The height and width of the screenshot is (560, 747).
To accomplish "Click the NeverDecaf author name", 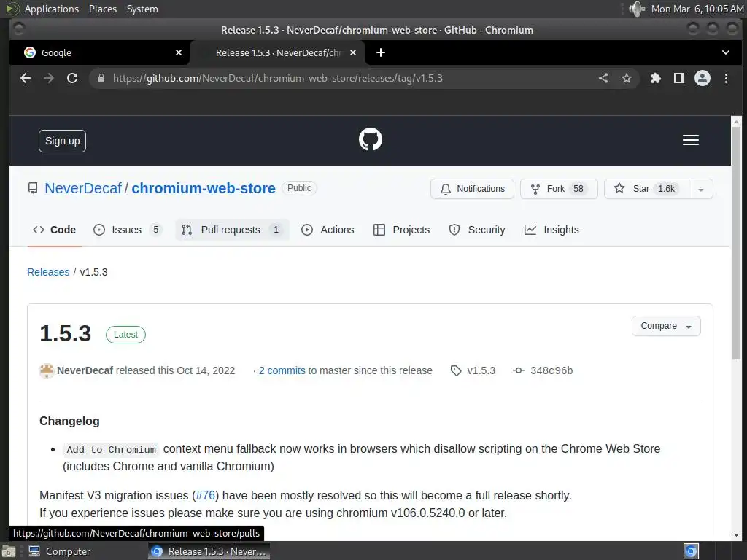I will [x=85, y=370].
